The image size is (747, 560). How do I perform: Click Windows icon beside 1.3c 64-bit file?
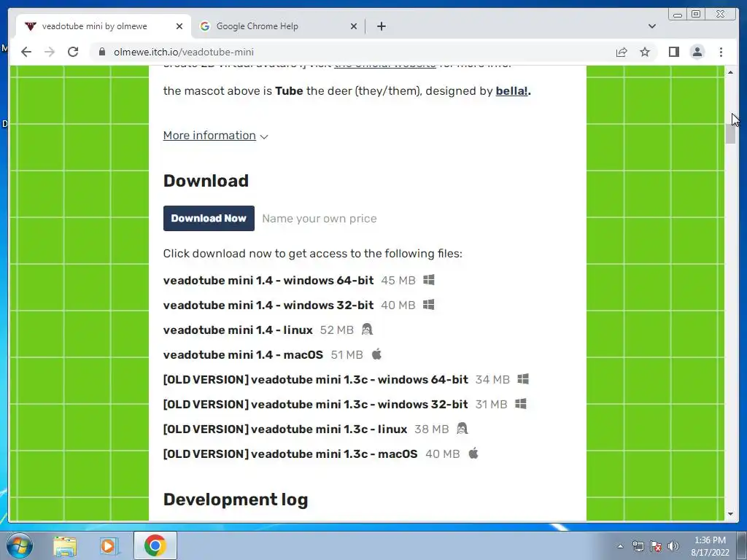coord(523,378)
